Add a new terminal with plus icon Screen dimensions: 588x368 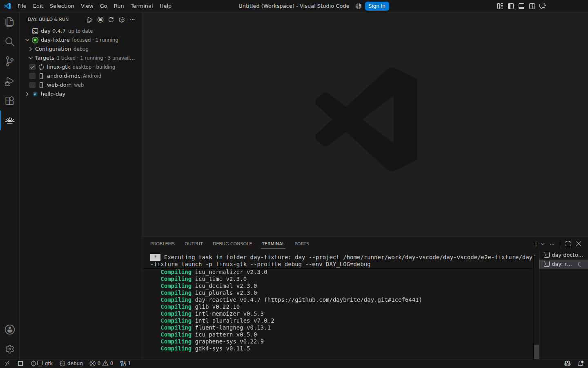tap(536, 244)
